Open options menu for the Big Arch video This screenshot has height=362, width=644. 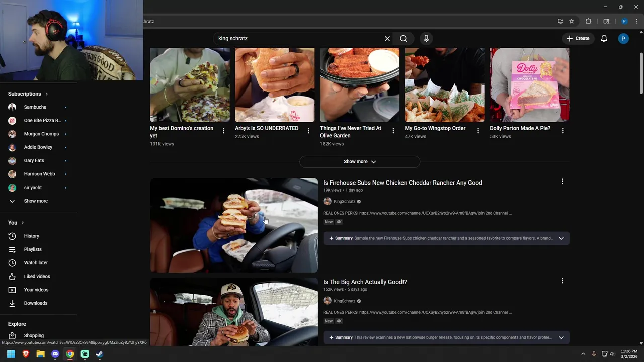562,281
